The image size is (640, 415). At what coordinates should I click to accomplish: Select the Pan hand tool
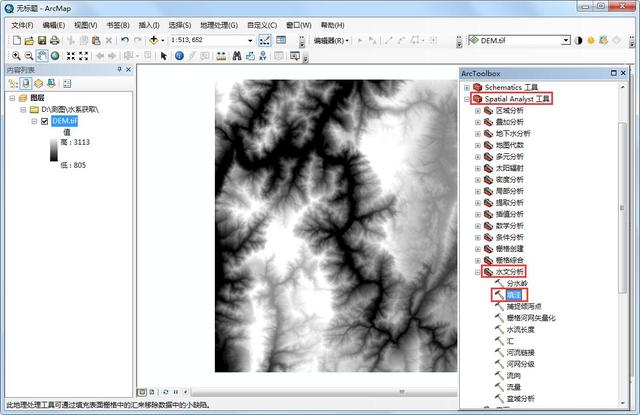coord(42,55)
